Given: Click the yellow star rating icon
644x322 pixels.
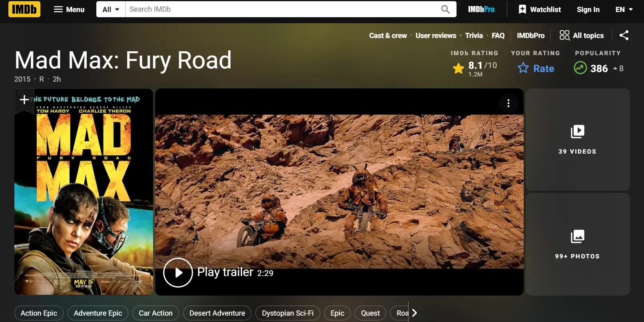Looking at the screenshot, I should pos(458,68).
